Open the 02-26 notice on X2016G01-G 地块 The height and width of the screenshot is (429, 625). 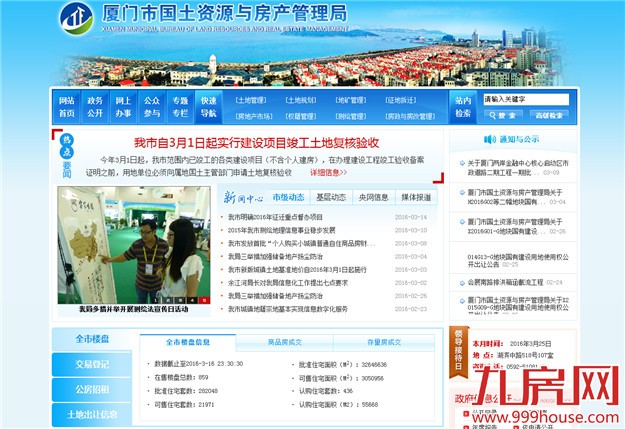pyautogui.click(x=515, y=227)
